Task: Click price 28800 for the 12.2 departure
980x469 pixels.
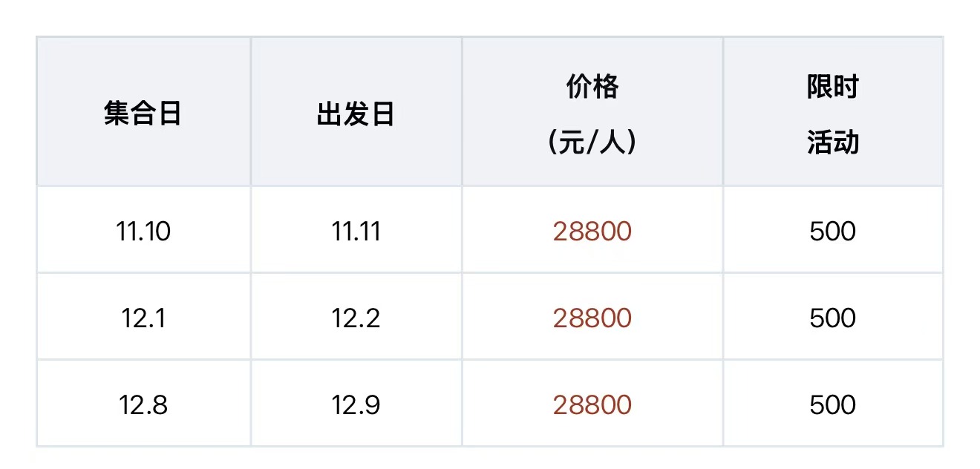Action: 592,318
